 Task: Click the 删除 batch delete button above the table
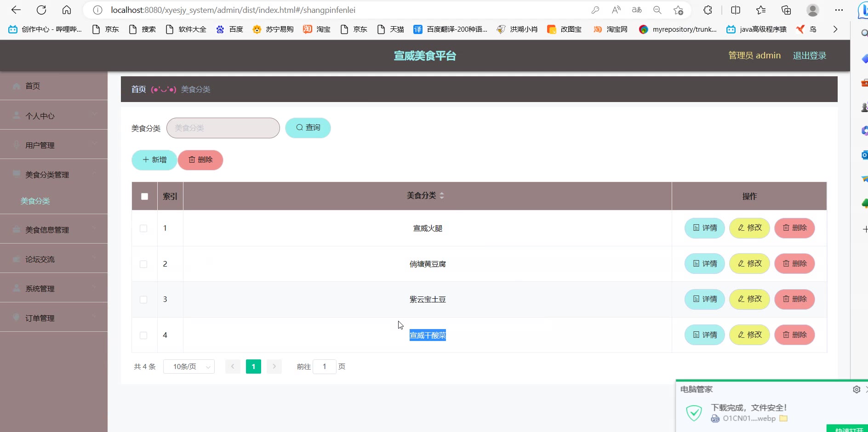pos(200,160)
